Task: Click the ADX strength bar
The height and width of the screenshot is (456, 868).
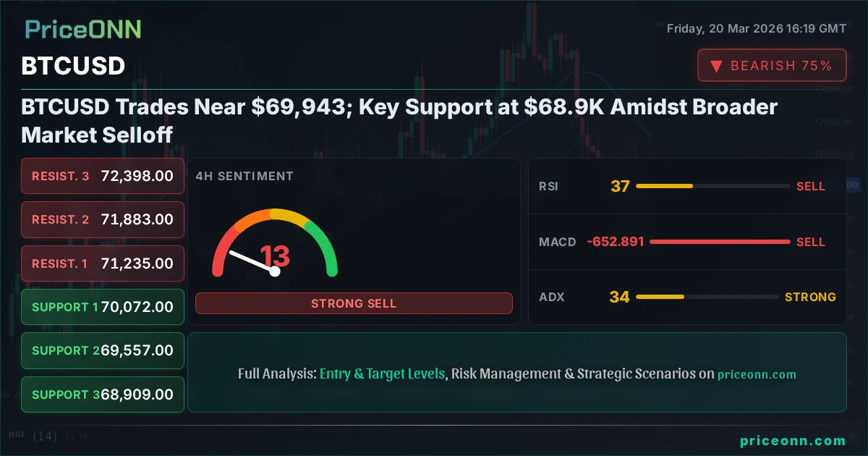Action: [x=707, y=297]
